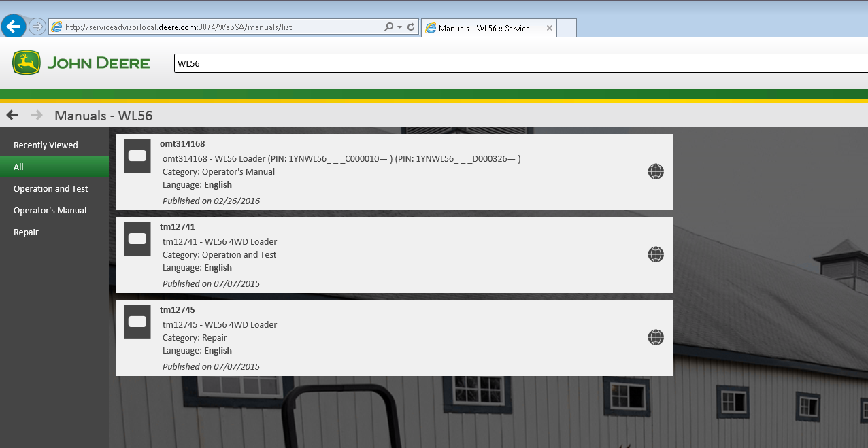Open the address bar dropdown arrow
The width and height of the screenshot is (868, 448).
[399, 27]
